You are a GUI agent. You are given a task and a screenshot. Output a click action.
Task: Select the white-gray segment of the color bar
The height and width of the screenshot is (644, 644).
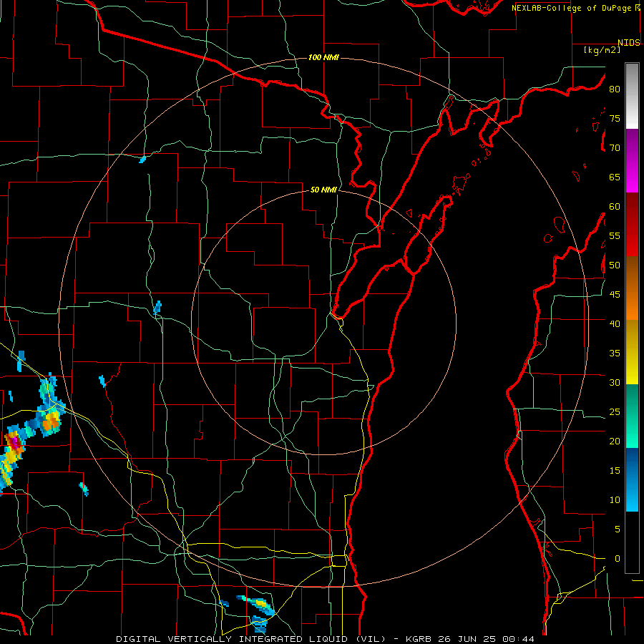pos(632,96)
